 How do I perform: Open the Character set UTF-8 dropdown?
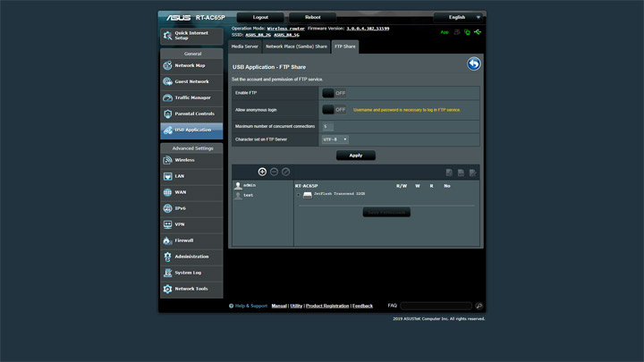click(x=335, y=139)
